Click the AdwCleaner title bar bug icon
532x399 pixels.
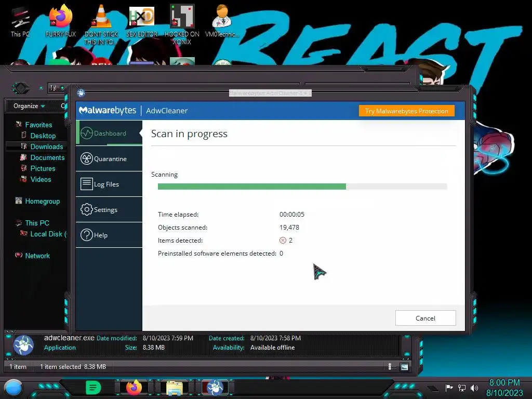[x=81, y=92]
